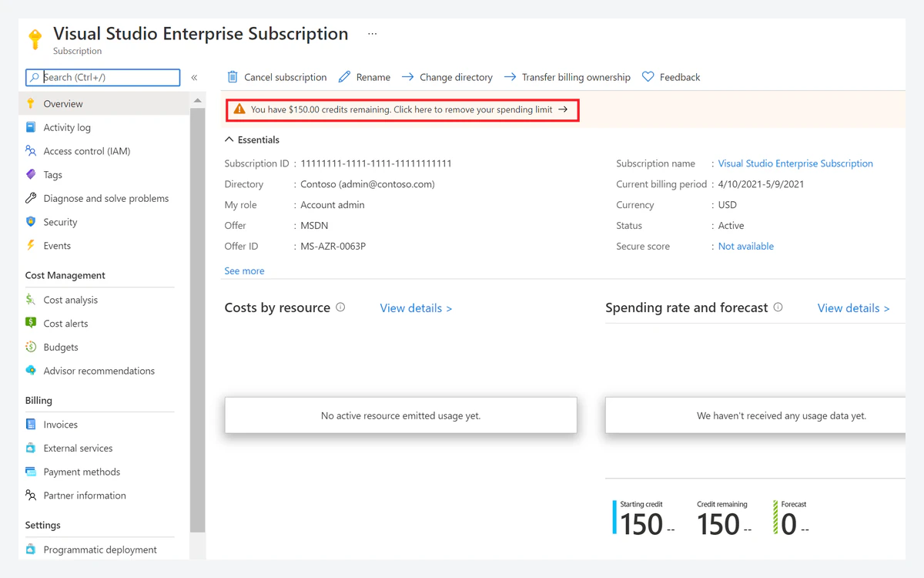
Task: Click the Budgets icon
Action: click(x=31, y=347)
